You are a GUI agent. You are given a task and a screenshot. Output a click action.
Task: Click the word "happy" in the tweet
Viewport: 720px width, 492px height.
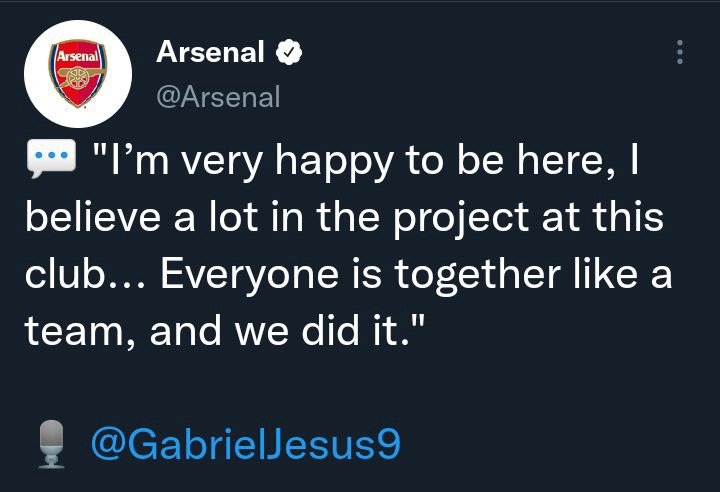334,162
